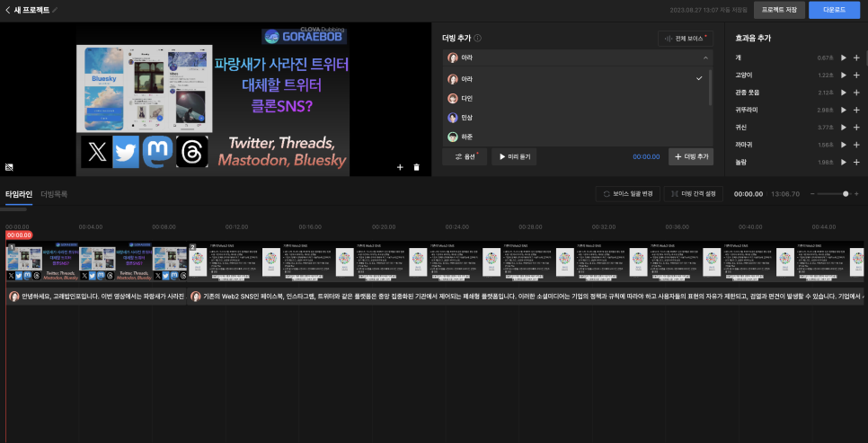Click the blue 00:00.00 dubbing time
This screenshot has height=443, width=868.
coord(646,156)
